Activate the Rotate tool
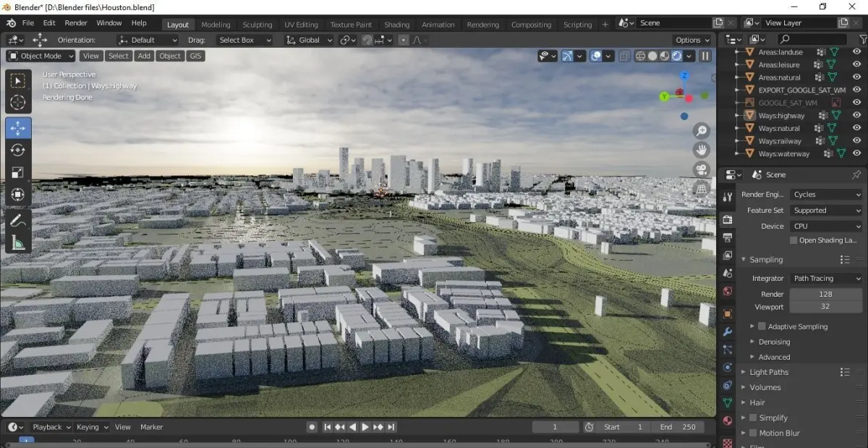This screenshot has height=448, width=868. [x=18, y=150]
